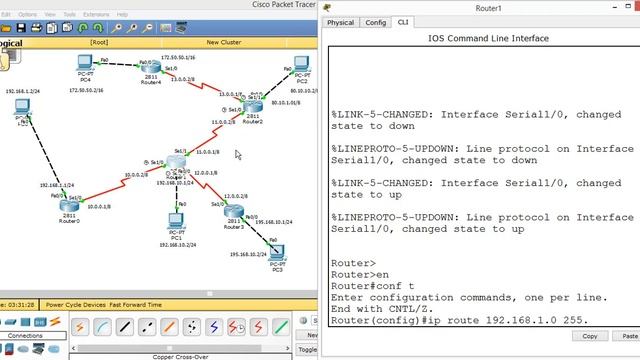Select the Coaxial cable
This screenshot has width=640, height=360.
pos(214,327)
